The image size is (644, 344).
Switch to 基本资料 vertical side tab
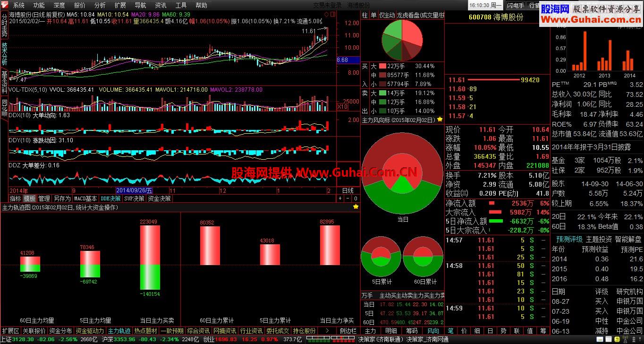pyautogui.click(x=4, y=82)
